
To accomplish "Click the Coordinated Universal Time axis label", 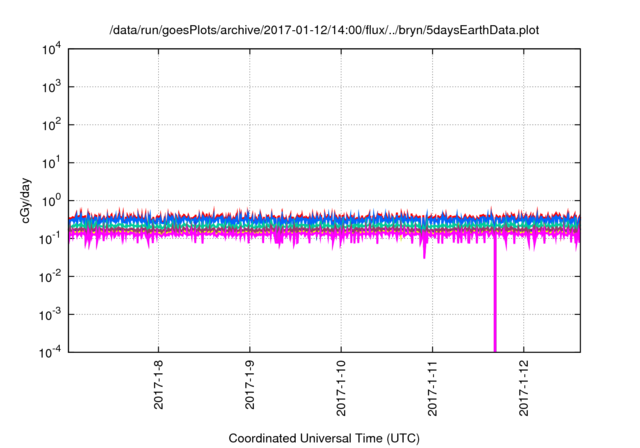I will 324,438.
